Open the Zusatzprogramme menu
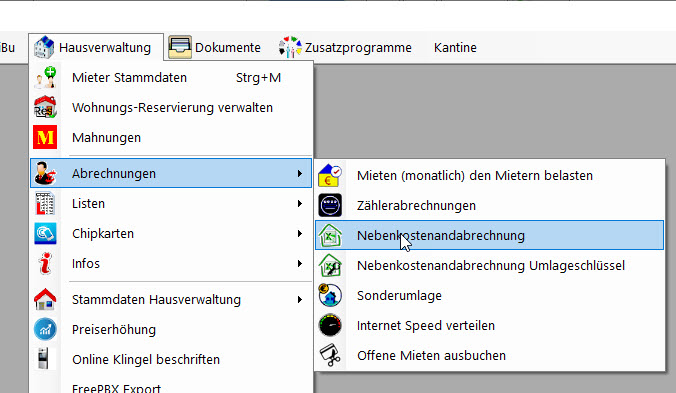 (x=346, y=47)
